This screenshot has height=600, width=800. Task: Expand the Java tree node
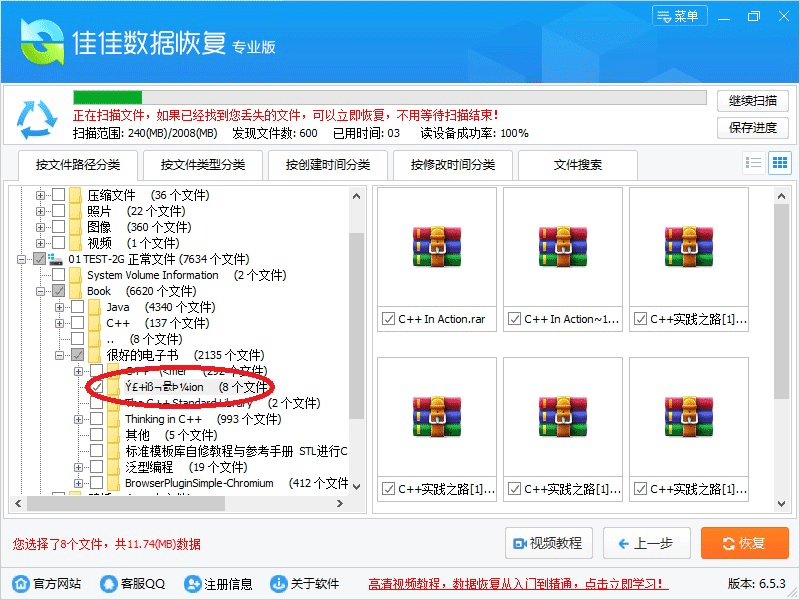pos(59,307)
